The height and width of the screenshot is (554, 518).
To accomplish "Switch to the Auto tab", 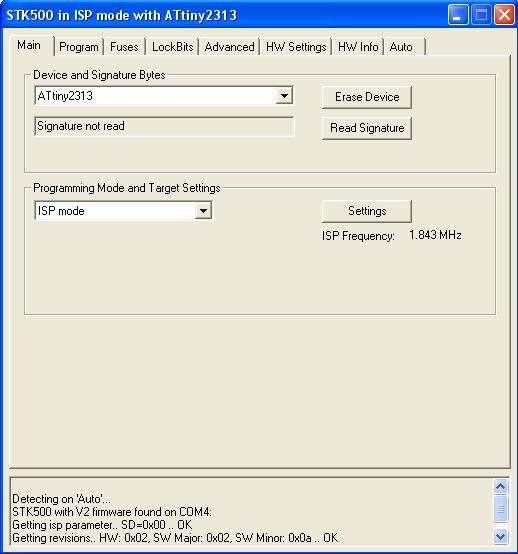I will pyautogui.click(x=404, y=47).
